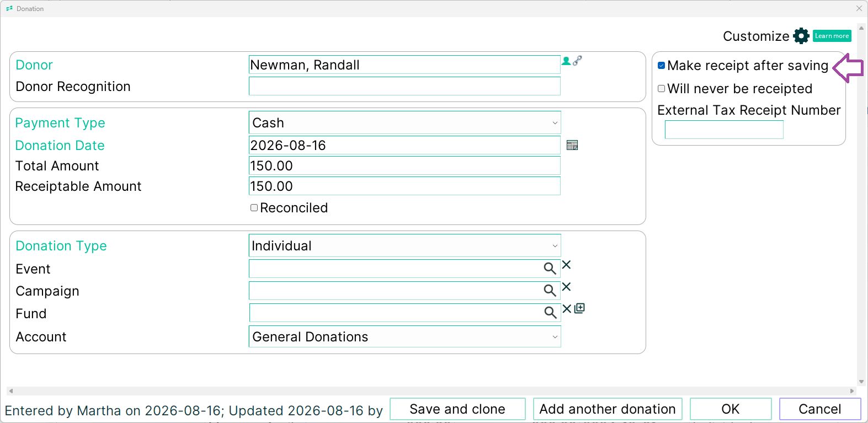This screenshot has height=423, width=868.
Task: Click the External Tax Receipt Number field
Action: (724, 130)
